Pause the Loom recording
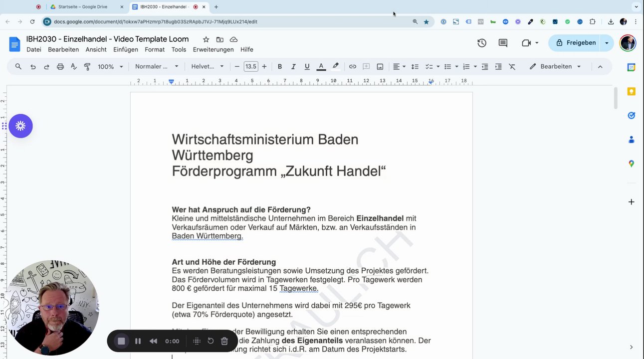Screen dimensions: 644x359 coord(138,341)
